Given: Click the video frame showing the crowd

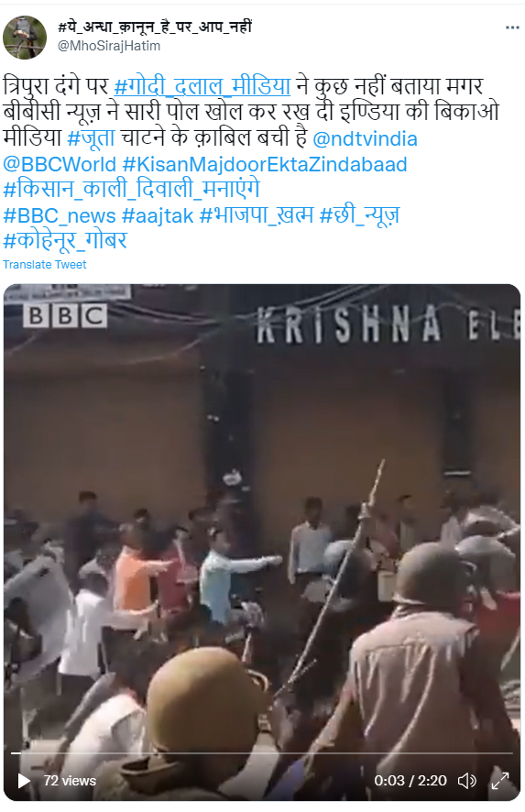Looking at the screenshot, I should [x=262, y=518].
